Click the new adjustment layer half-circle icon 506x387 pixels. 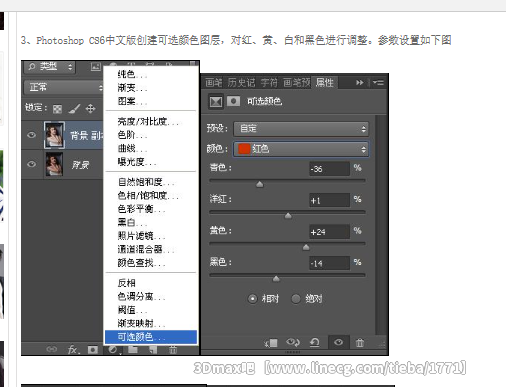pos(113,349)
